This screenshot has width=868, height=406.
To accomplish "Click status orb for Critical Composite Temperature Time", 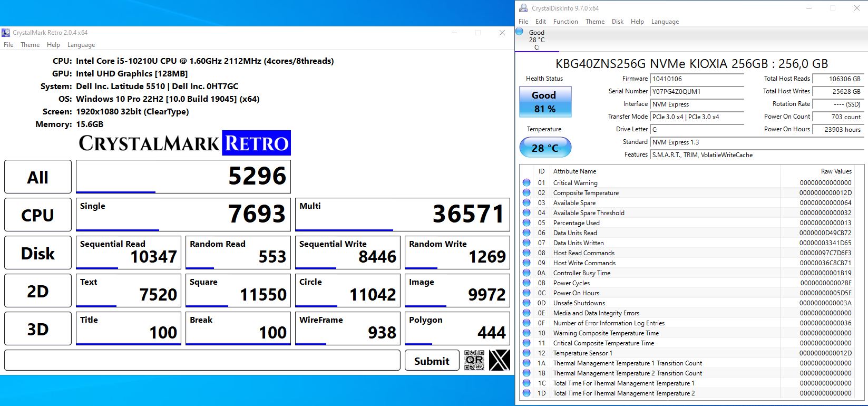I will coord(526,343).
